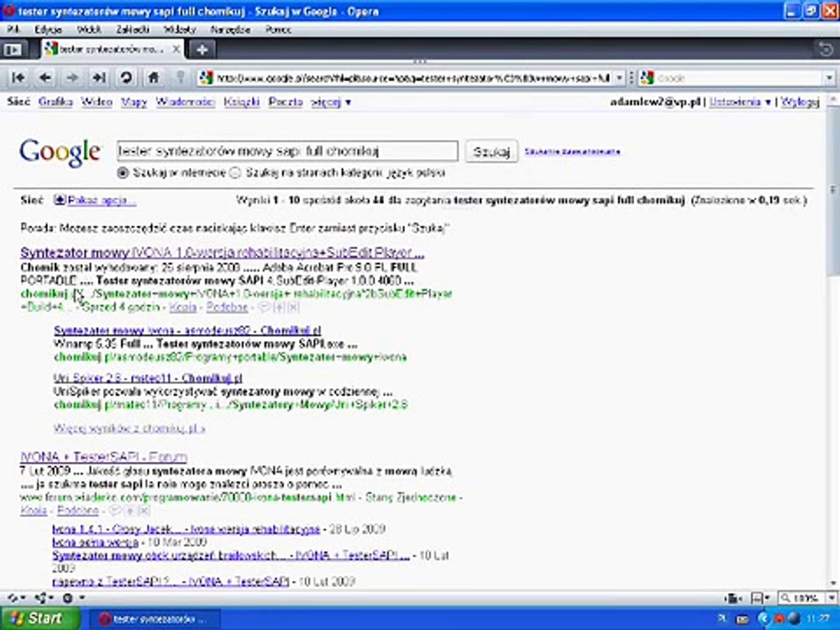Toggle the Opera panels sidebar button
This screenshot has width=840, height=630.
[12, 50]
